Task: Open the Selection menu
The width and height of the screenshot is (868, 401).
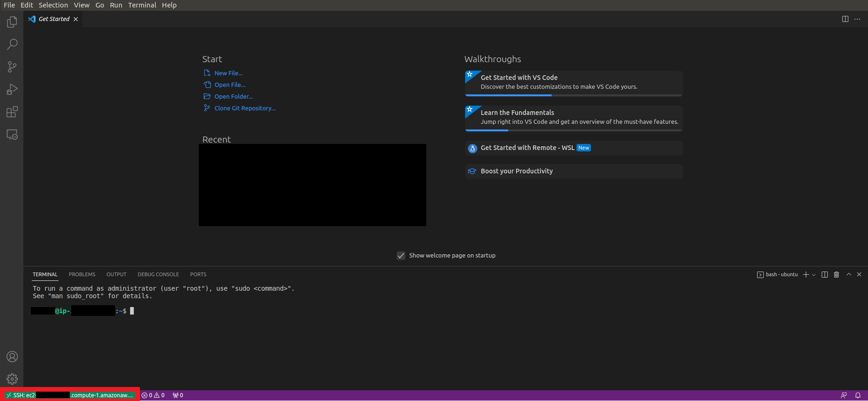Action: (x=53, y=5)
